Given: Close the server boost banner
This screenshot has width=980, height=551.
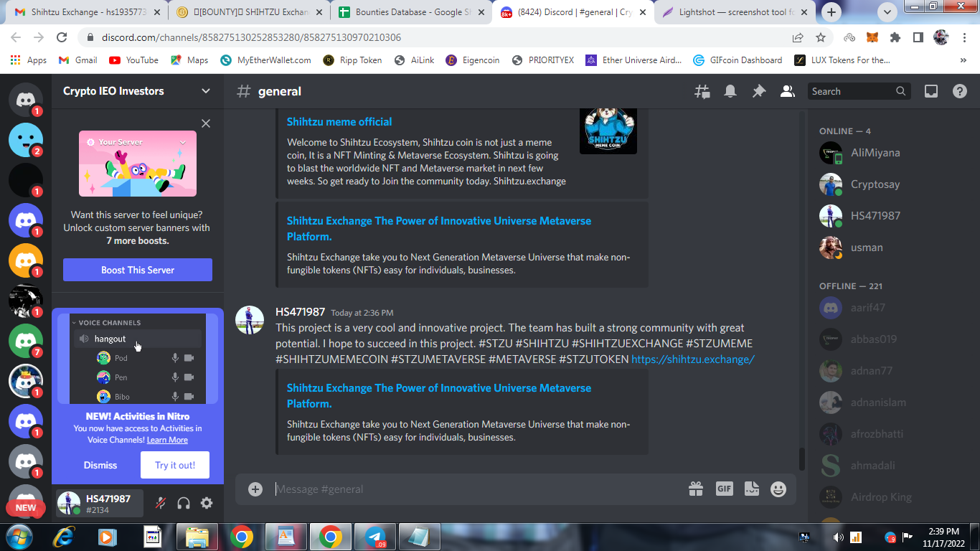Looking at the screenshot, I should click(x=206, y=123).
